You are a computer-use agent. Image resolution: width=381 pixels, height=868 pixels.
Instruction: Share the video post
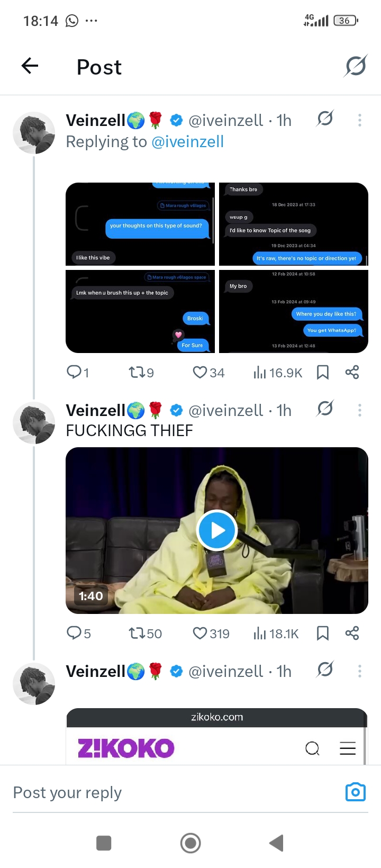pos(352,634)
